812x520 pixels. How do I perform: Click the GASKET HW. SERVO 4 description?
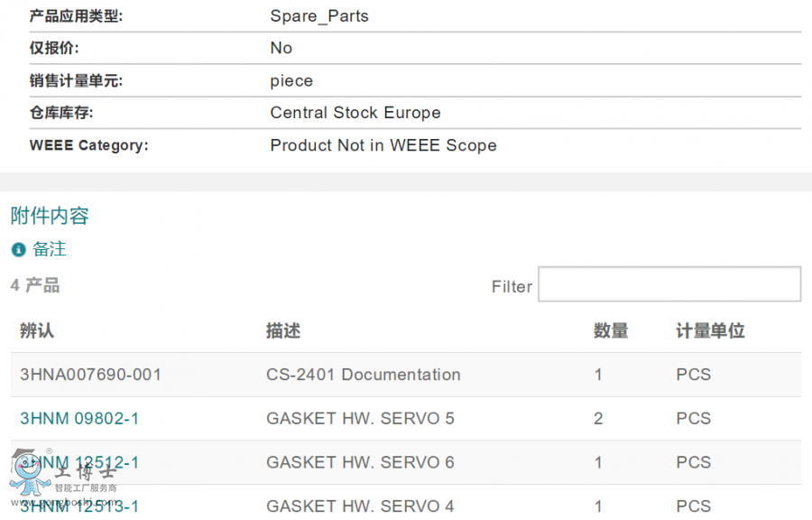pyautogui.click(x=360, y=506)
